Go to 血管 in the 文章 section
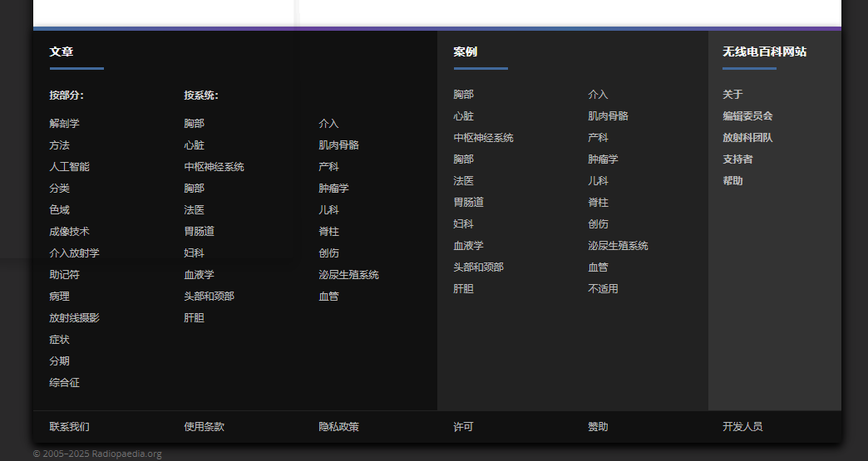868x461 pixels. point(328,296)
